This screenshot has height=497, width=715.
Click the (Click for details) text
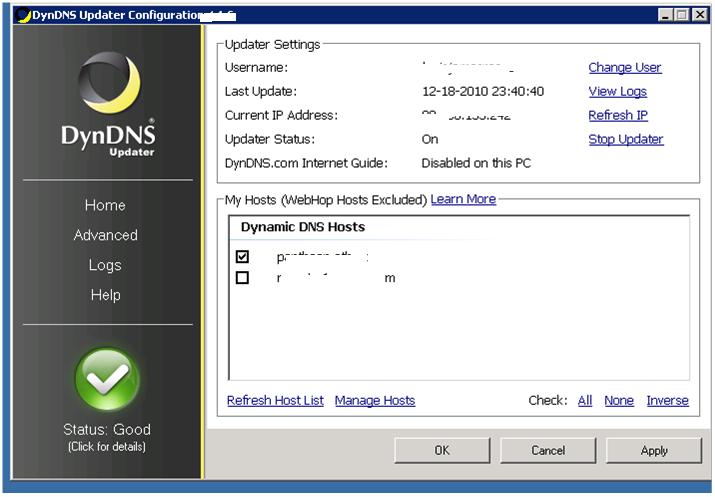point(107,446)
